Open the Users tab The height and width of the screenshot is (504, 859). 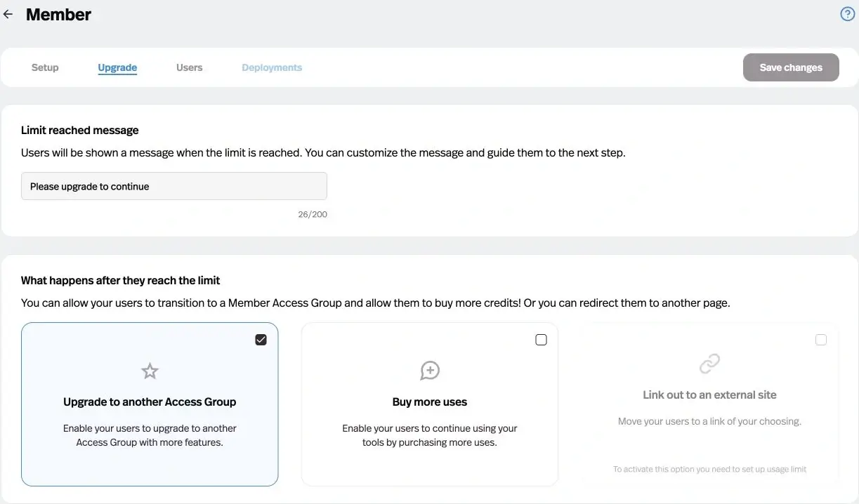pyautogui.click(x=190, y=67)
